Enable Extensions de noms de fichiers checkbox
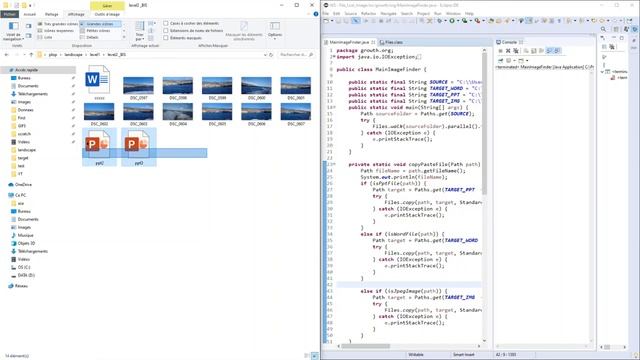 click(x=166, y=31)
